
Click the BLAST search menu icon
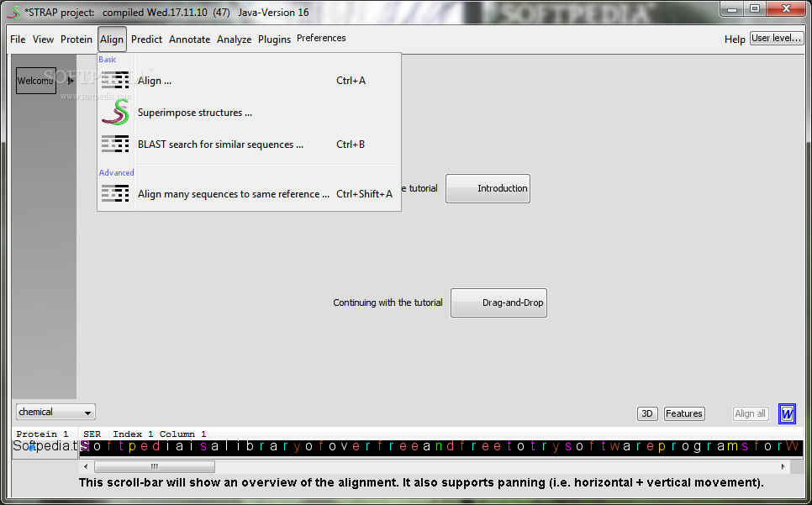[115, 145]
